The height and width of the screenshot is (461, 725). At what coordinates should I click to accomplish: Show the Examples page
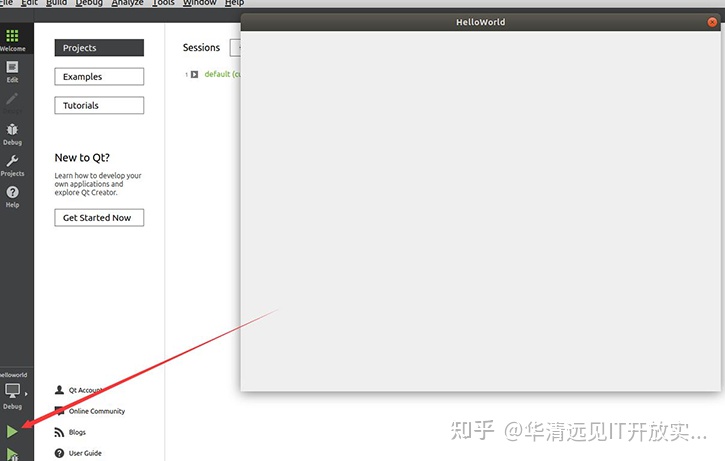point(99,76)
